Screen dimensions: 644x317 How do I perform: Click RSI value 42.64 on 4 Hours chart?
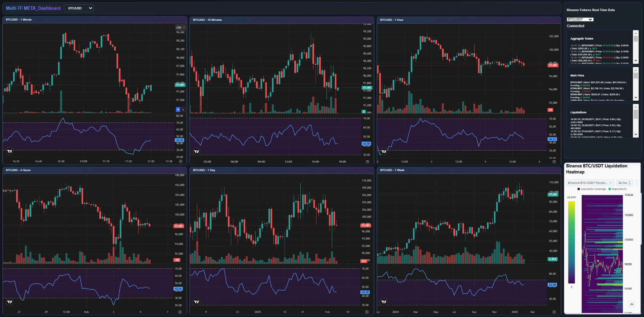pyautogui.click(x=178, y=289)
